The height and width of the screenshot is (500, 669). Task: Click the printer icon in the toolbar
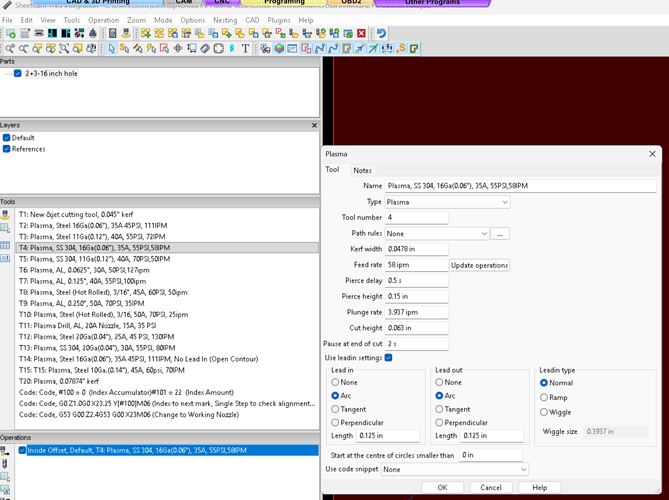pyautogui.click(x=39, y=33)
